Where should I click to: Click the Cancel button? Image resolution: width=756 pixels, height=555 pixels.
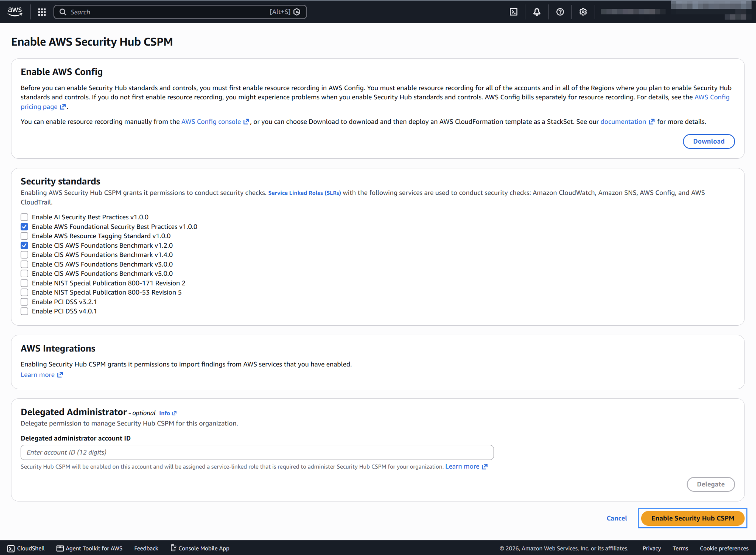click(x=617, y=518)
